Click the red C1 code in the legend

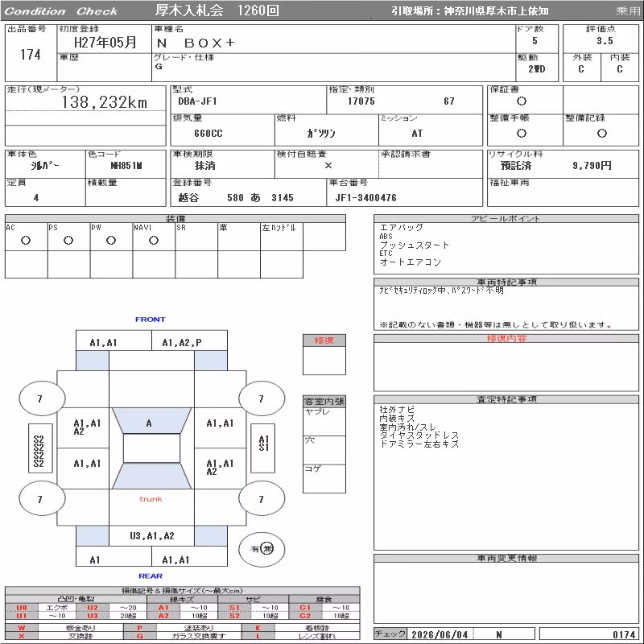305,608
